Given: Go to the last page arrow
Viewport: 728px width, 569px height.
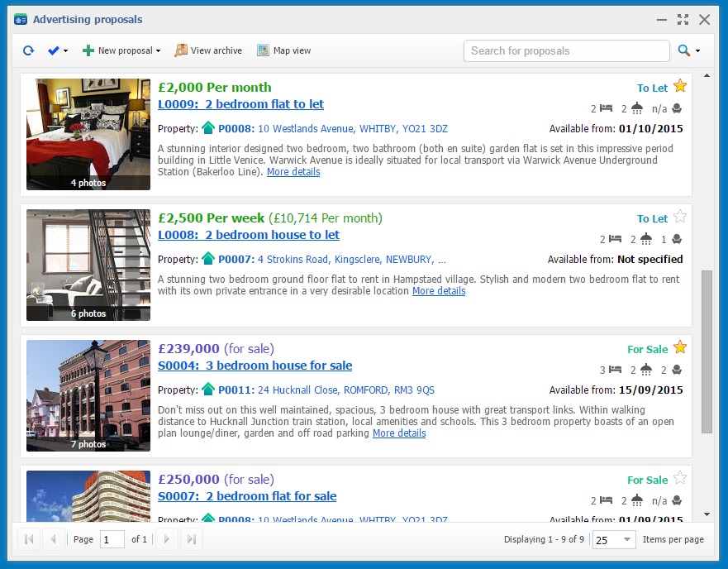Looking at the screenshot, I should coord(192,540).
